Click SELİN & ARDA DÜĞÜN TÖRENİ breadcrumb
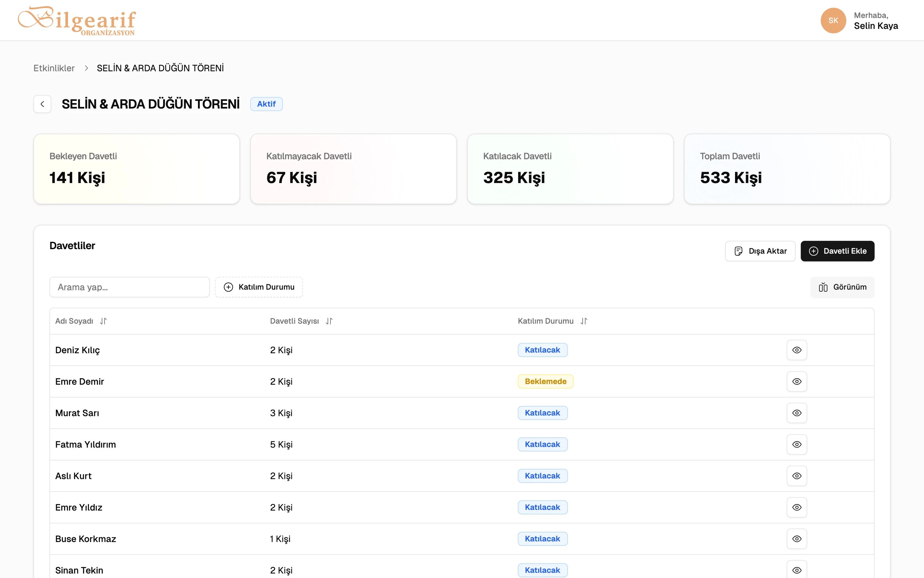 (x=160, y=68)
